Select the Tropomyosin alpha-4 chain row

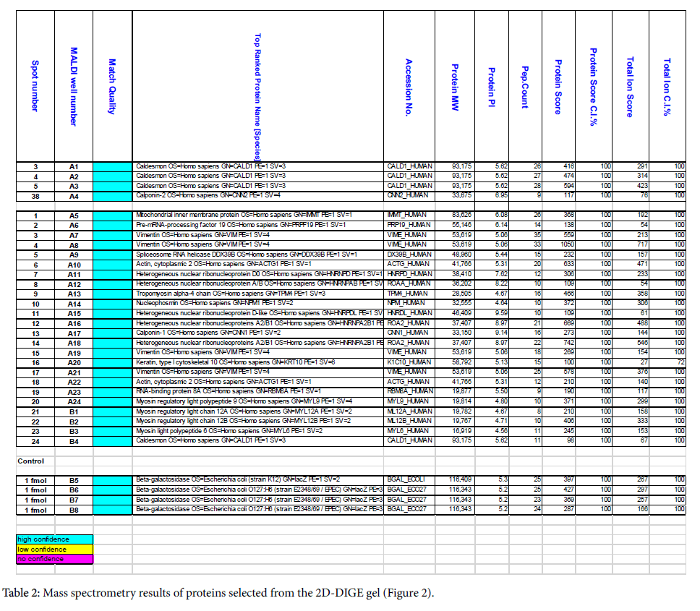[x=257, y=294]
